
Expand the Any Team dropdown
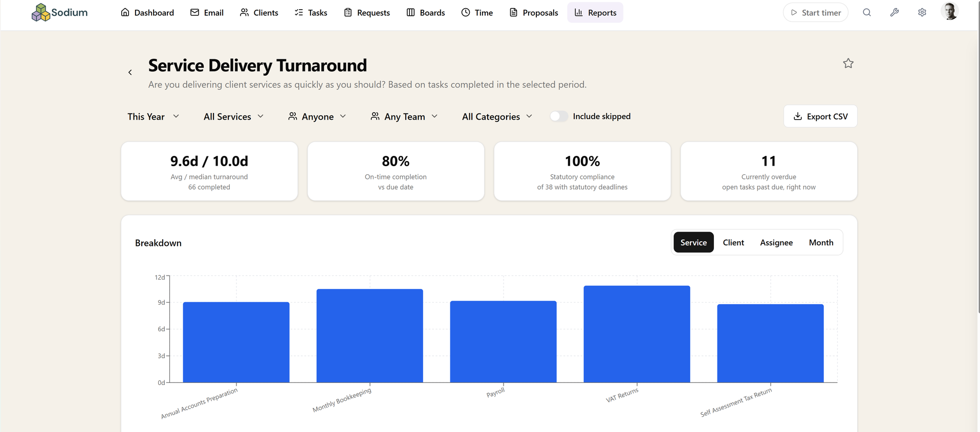tap(404, 117)
